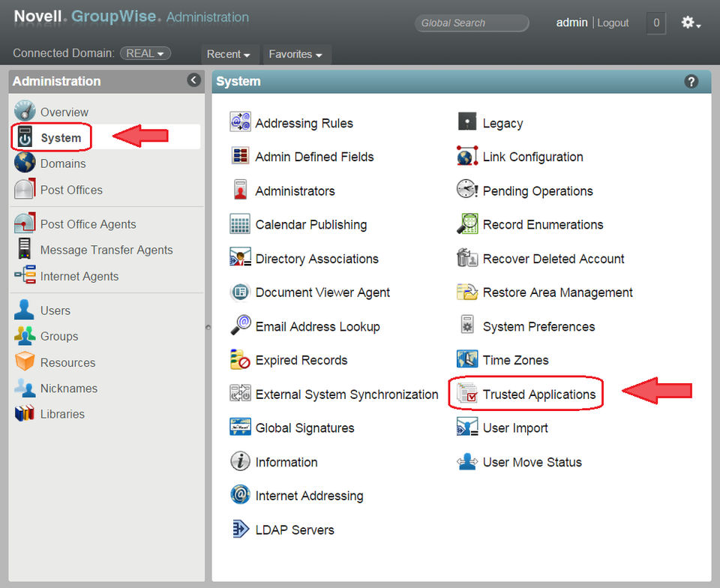Viewport: 720px width, 588px height.
Task: Click the Recover Deleted Account trash icon
Action: (x=467, y=257)
